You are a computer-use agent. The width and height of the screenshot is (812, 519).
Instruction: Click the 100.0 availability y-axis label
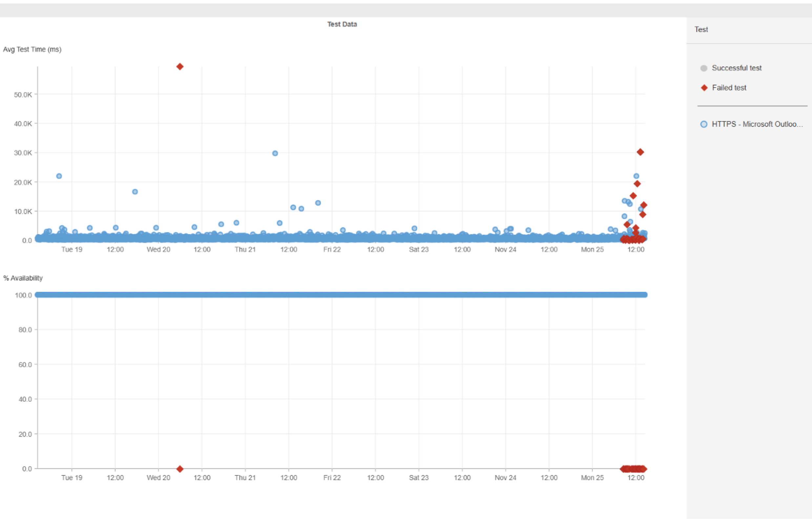[x=23, y=295]
